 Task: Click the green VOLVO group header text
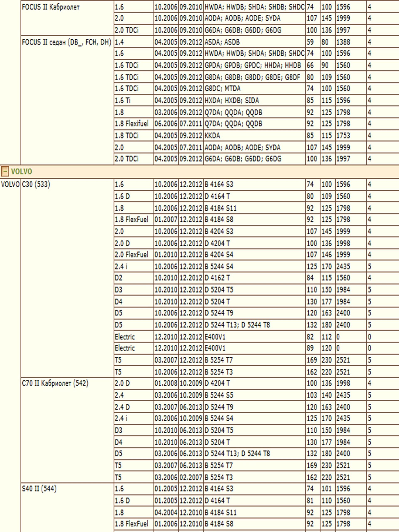[21, 171]
